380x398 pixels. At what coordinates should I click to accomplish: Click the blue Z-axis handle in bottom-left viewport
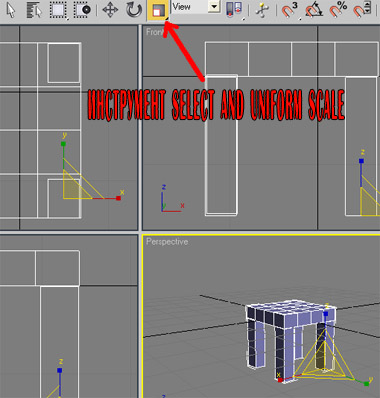coord(60,370)
